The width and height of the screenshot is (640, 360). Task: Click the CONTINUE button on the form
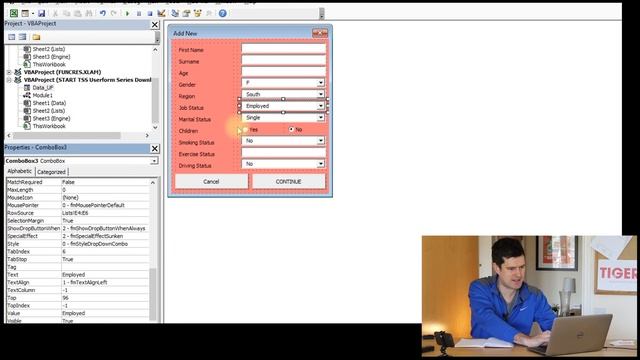289,182
